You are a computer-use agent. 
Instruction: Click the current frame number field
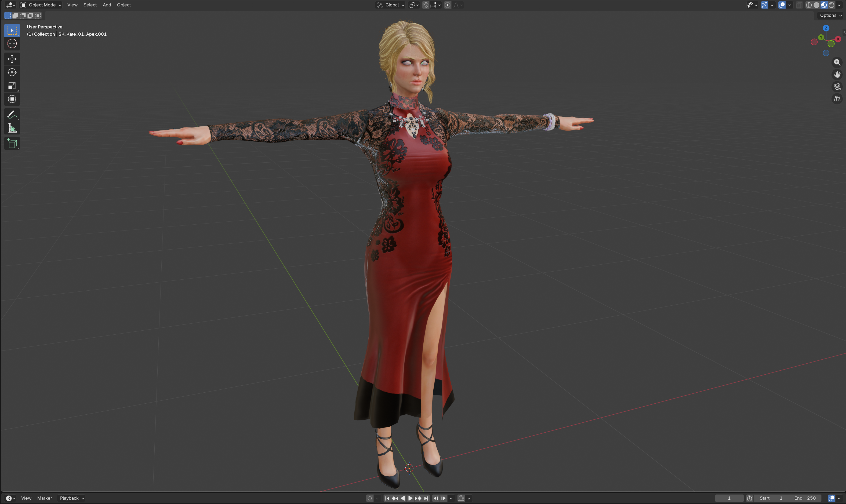729,498
